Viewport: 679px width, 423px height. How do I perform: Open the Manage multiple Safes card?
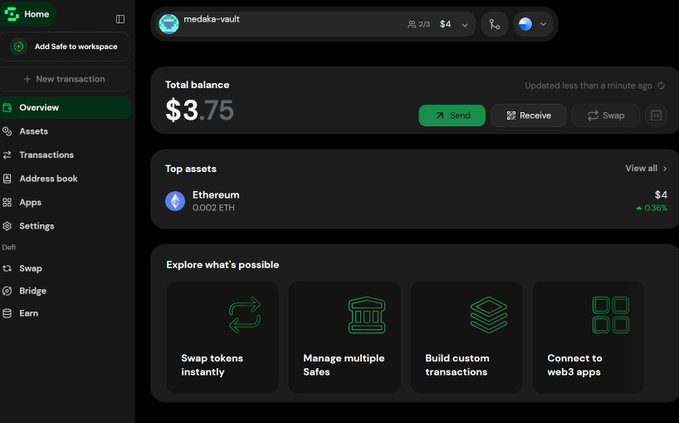(x=344, y=337)
